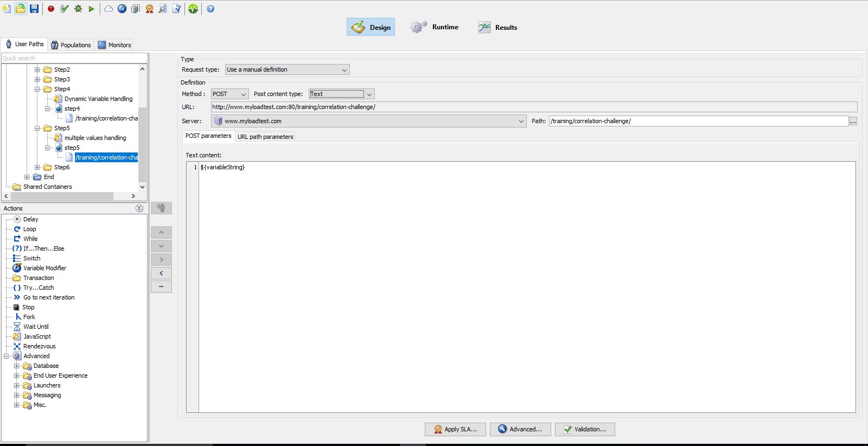Collapse the Step4 folder
868x446 pixels.
point(37,89)
